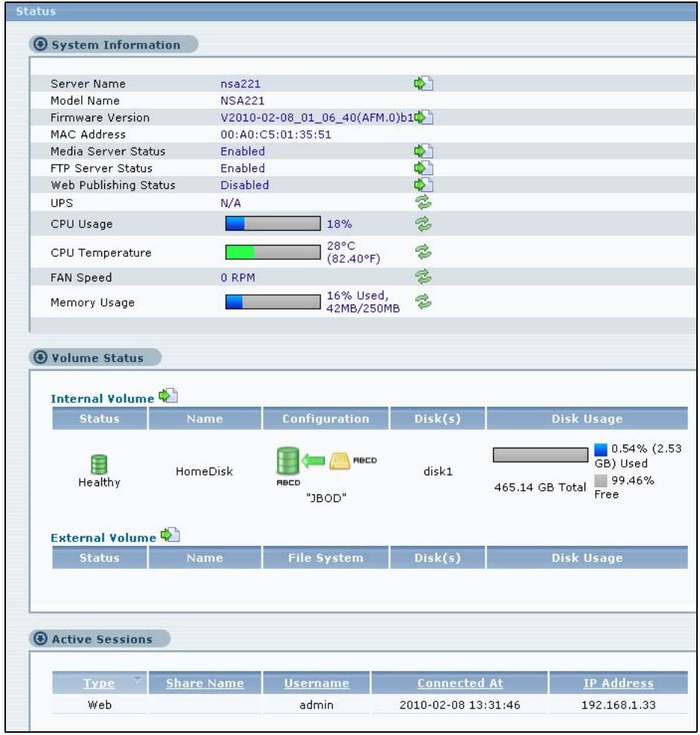Click the server name value nsa221

click(x=241, y=84)
